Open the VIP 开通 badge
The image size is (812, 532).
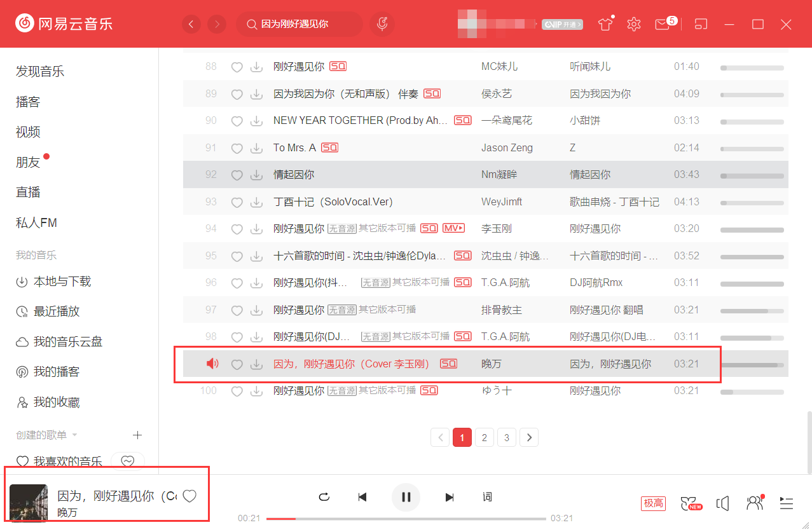(563, 24)
